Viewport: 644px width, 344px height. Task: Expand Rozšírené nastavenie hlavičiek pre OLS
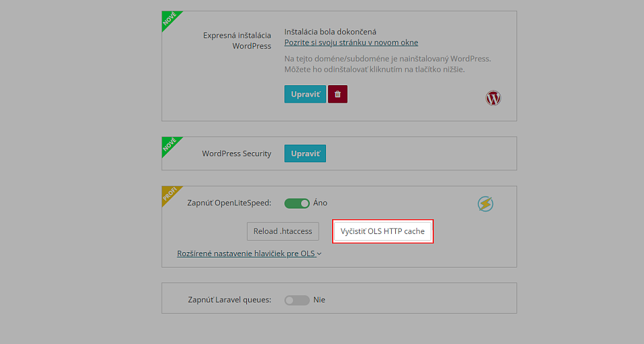point(249,253)
